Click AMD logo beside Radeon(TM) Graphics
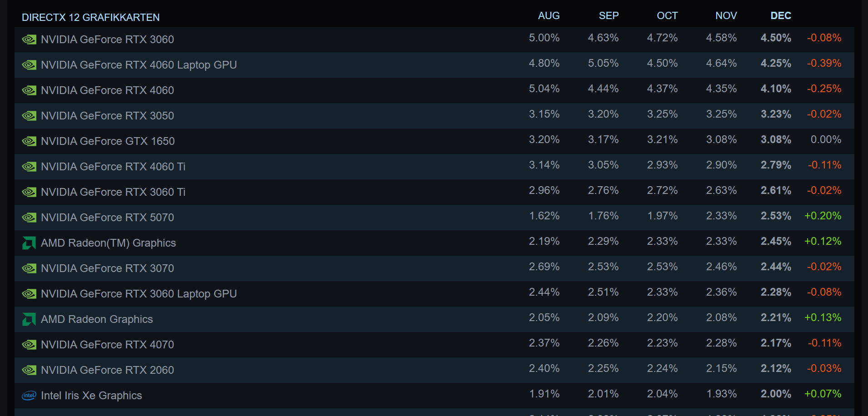Viewport: 868px width, 416px height. (29, 243)
